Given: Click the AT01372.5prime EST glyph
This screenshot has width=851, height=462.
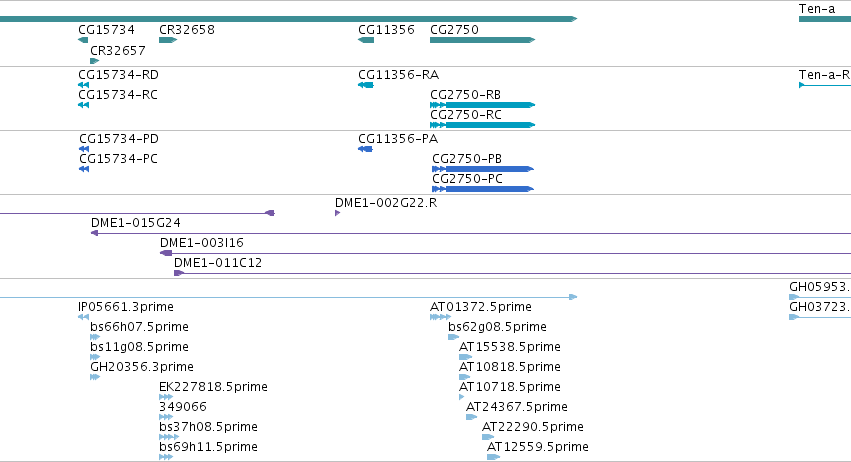Looking at the screenshot, I should 440,317.
